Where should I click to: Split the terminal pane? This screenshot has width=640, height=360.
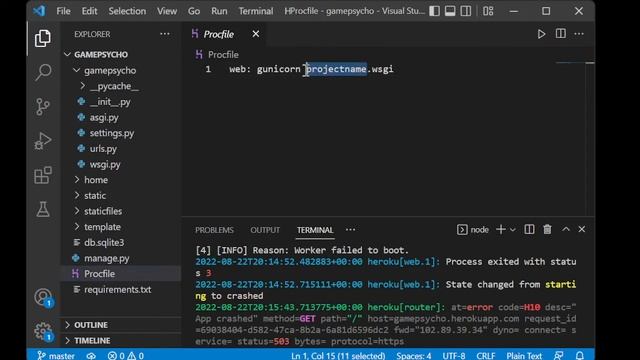click(x=529, y=230)
